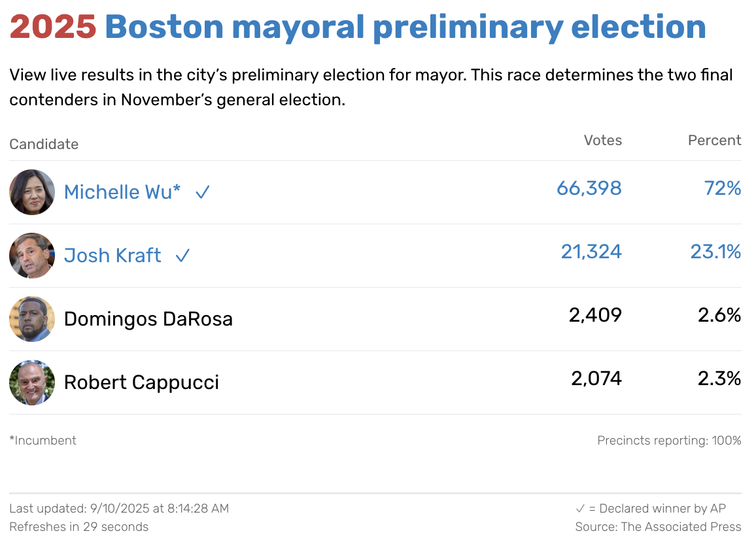This screenshot has width=756, height=544.
Task: Click Josh Kraft's 23.1% percentage
Action: click(x=715, y=252)
